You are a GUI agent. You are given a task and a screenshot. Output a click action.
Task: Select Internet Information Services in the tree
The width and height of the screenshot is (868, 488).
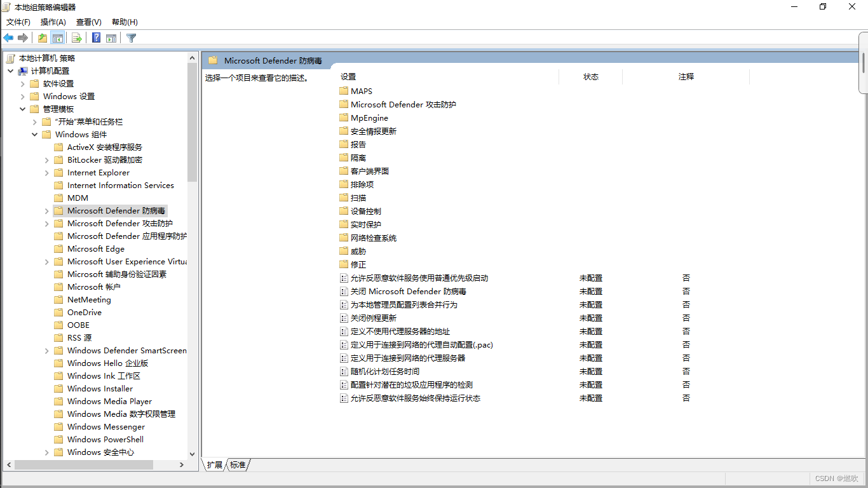[x=121, y=185]
